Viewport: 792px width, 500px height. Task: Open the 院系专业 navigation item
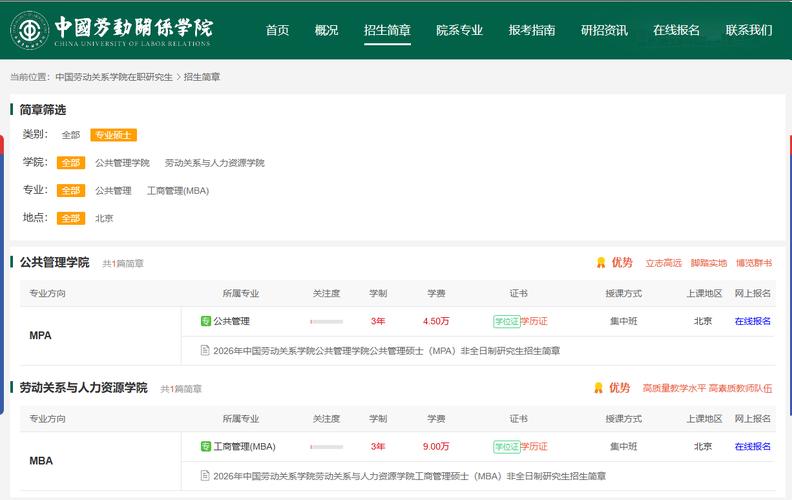tap(460, 30)
